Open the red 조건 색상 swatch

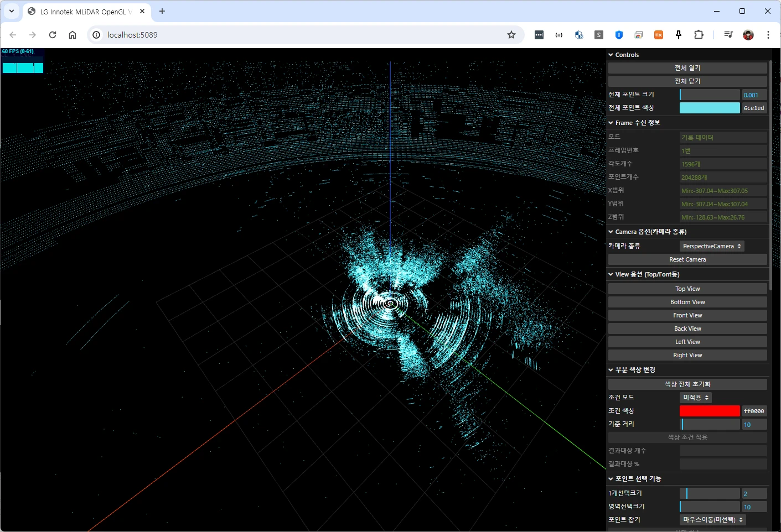[x=710, y=411]
